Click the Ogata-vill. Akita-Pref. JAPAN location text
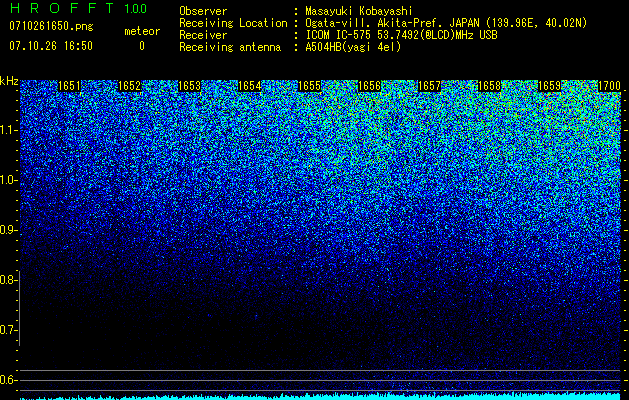629x400 pixels. pyautogui.click(x=446, y=23)
